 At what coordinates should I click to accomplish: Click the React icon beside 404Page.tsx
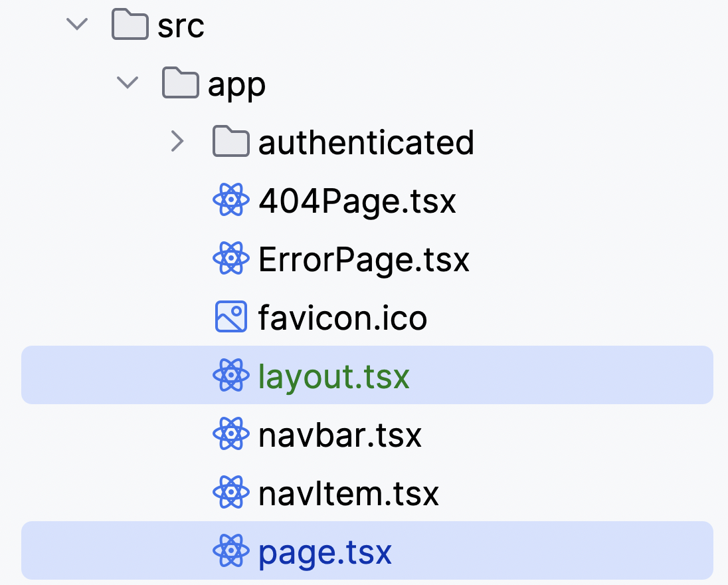[231, 201]
